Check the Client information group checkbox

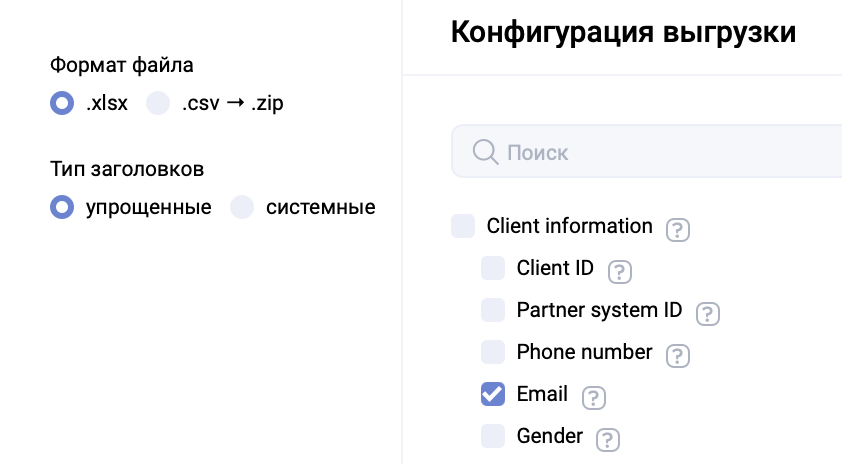click(463, 226)
